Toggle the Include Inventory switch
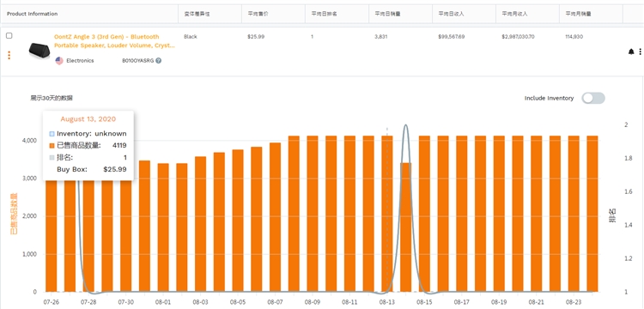This screenshot has height=309, width=644. coord(593,98)
